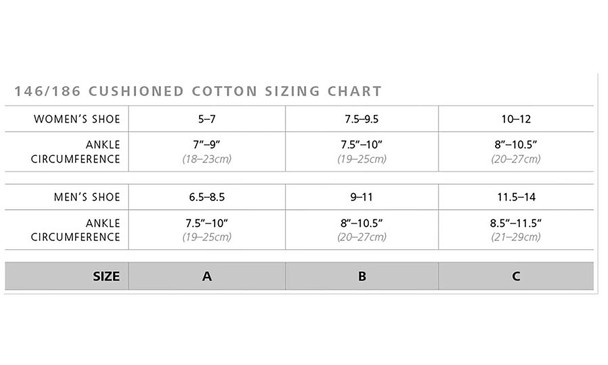Choose size A in the size row
The image size is (608, 365).
click(x=207, y=276)
